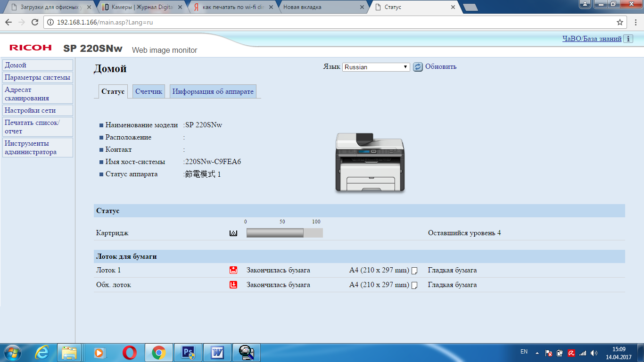644x362 pixels.
Task: Click the refresh icon beside Обновить
Action: [x=418, y=67]
